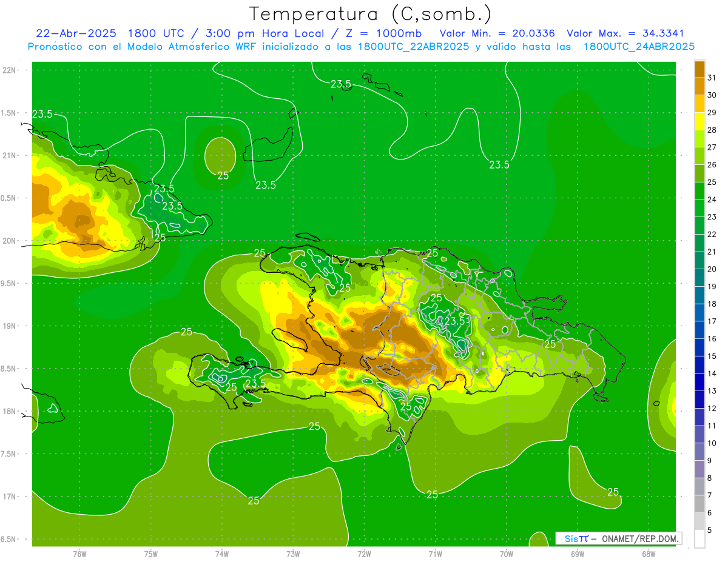Select the pressure level "Z = 1000mb"
The height and width of the screenshot is (562, 728).
pos(383,33)
